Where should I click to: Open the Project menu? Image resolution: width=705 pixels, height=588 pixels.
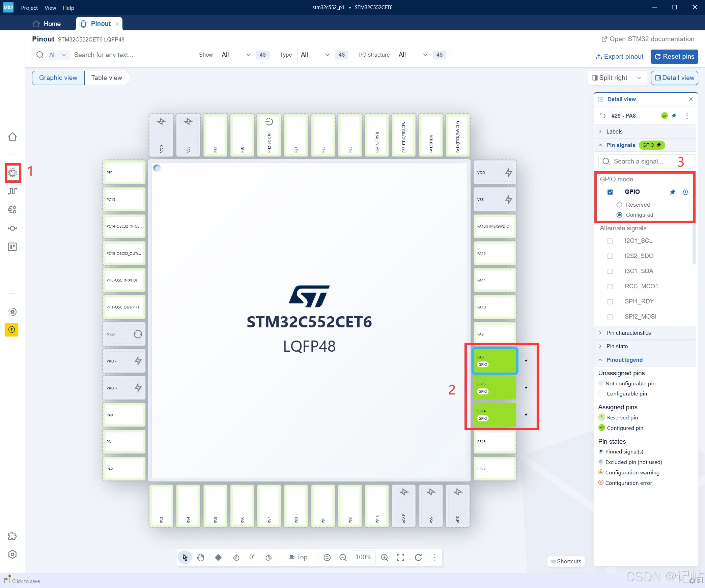coord(29,7)
